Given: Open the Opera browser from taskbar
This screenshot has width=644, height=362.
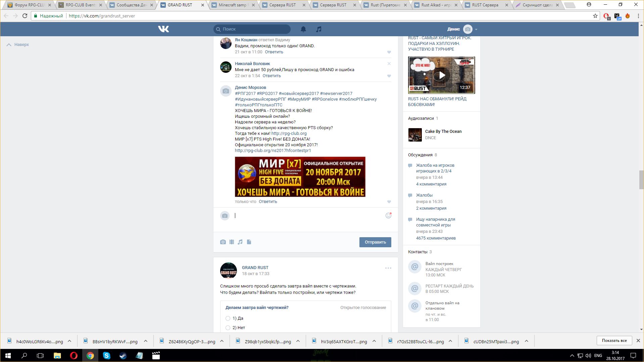Looking at the screenshot, I should (x=74, y=356).
